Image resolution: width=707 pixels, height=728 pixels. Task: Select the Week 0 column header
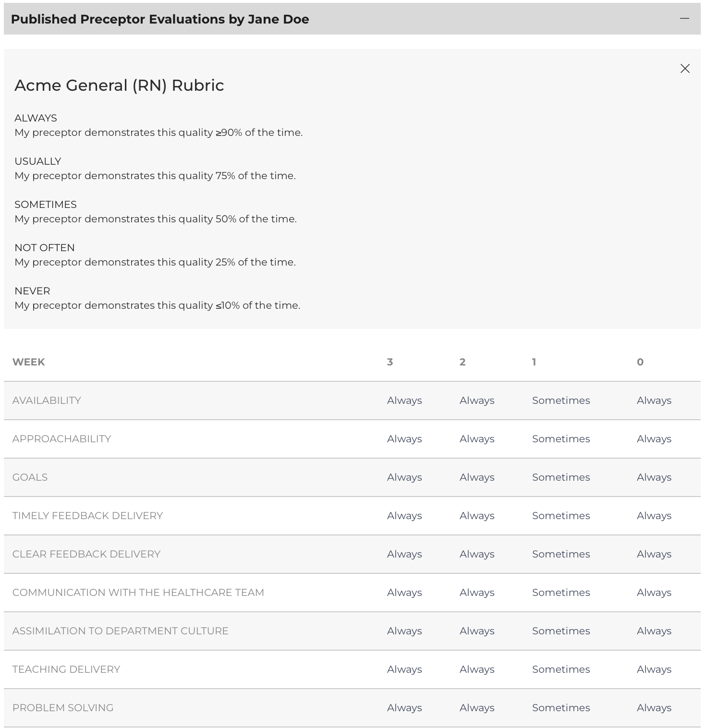pyautogui.click(x=640, y=362)
